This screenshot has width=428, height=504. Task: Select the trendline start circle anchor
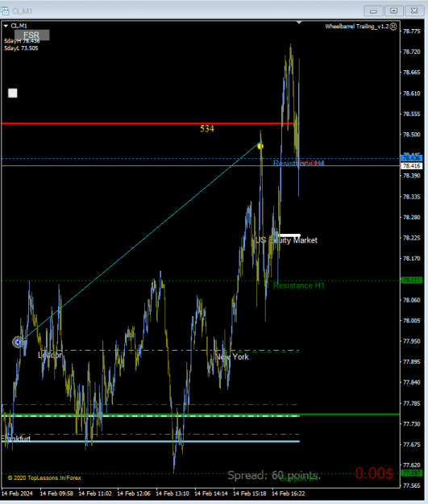(x=18, y=342)
